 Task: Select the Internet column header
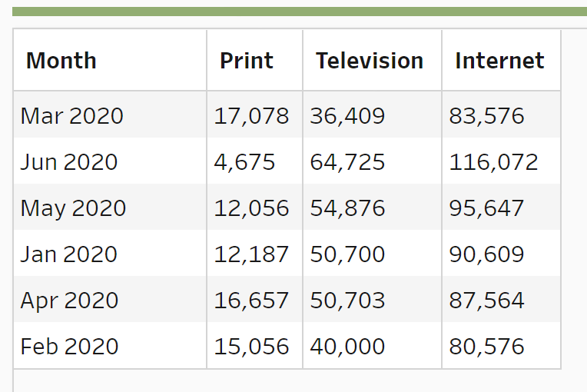pyautogui.click(x=499, y=61)
